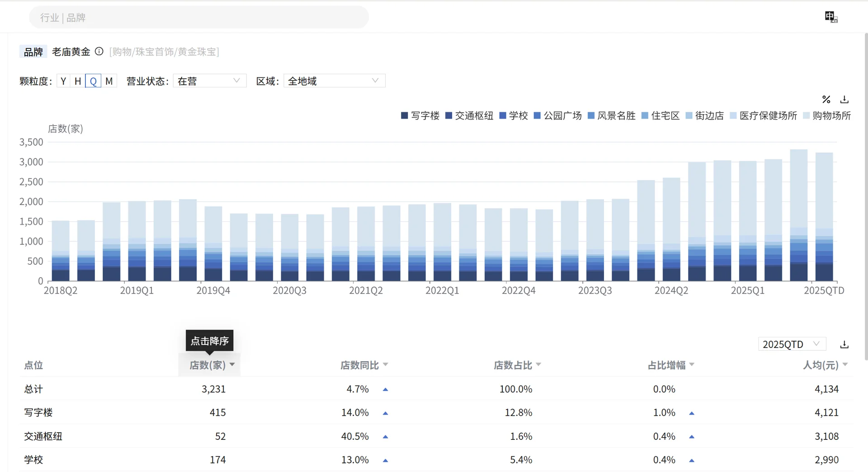Click the 交通枢纽 row label in table
Image resolution: width=868 pixels, height=472 pixels.
pos(43,436)
